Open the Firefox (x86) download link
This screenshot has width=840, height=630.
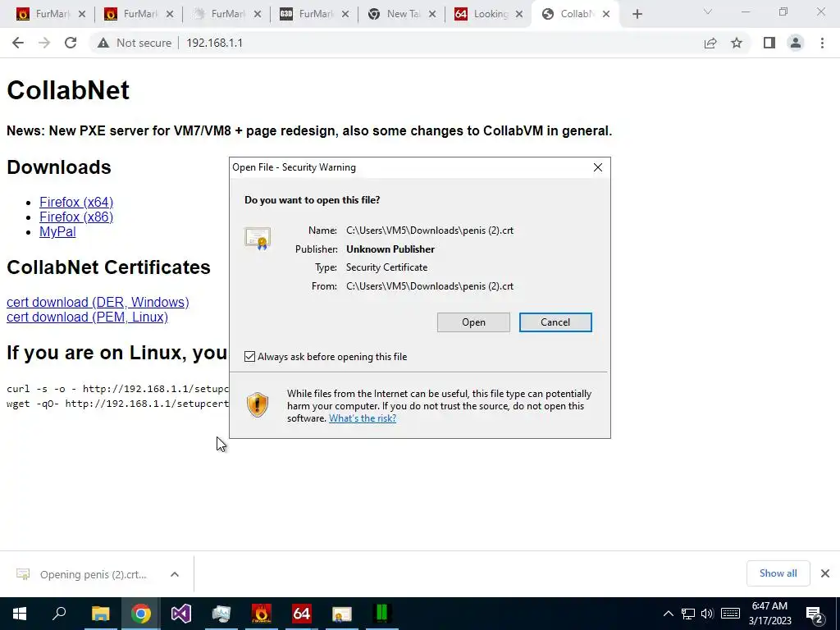(76, 217)
